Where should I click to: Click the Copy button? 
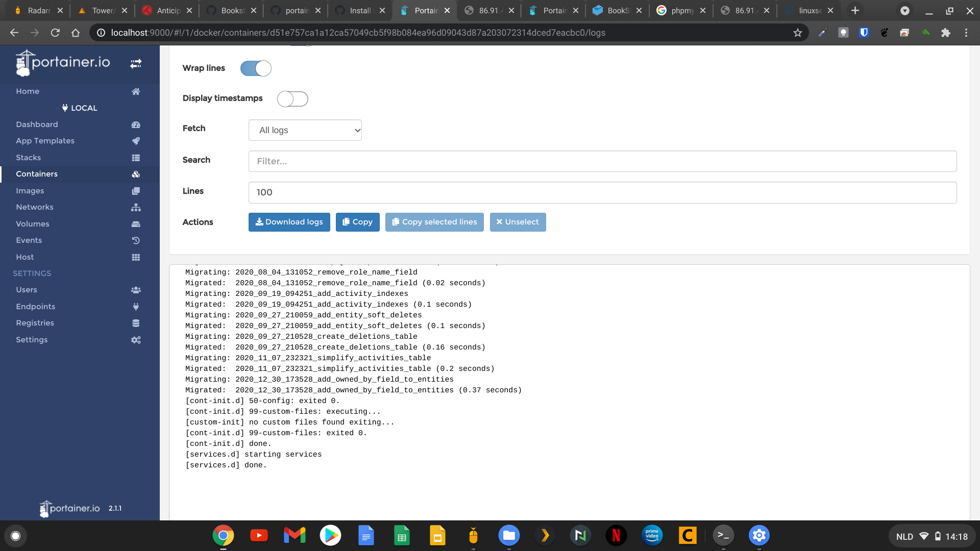(x=357, y=222)
